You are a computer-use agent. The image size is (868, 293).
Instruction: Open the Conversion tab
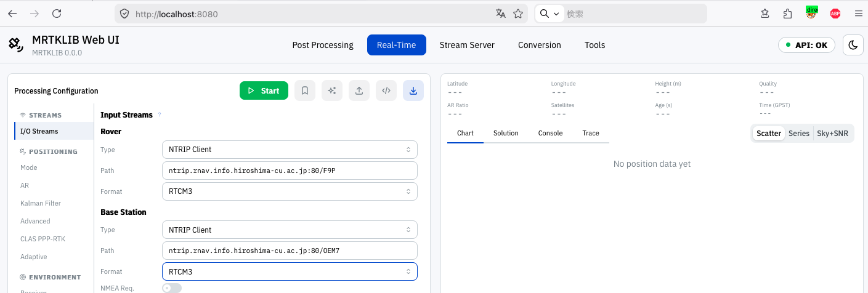[540, 45]
